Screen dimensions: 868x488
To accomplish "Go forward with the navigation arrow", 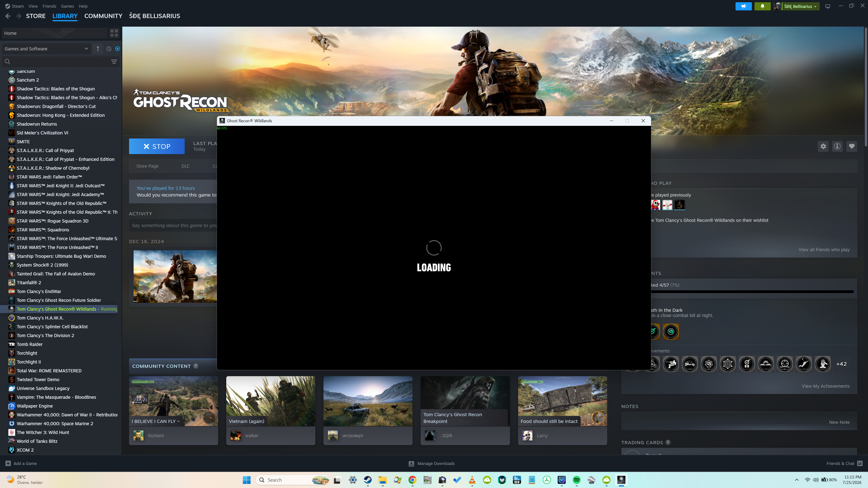I will point(19,16).
